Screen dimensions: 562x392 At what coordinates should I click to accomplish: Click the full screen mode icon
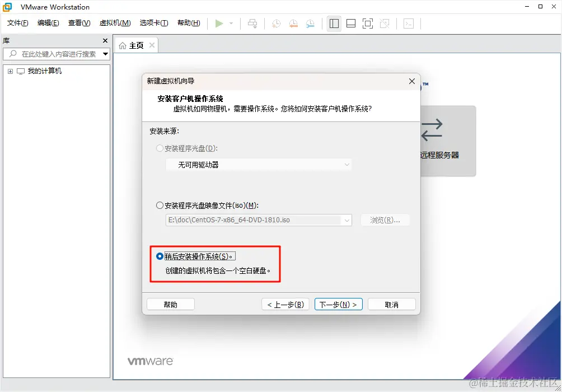(x=368, y=24)
